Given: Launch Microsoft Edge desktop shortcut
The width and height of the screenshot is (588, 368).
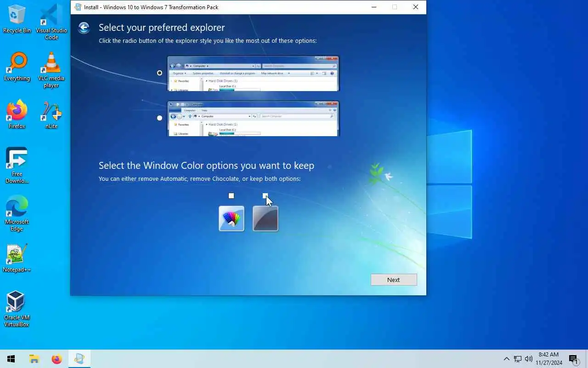Looking at the screenshot, I should point(17,213).
